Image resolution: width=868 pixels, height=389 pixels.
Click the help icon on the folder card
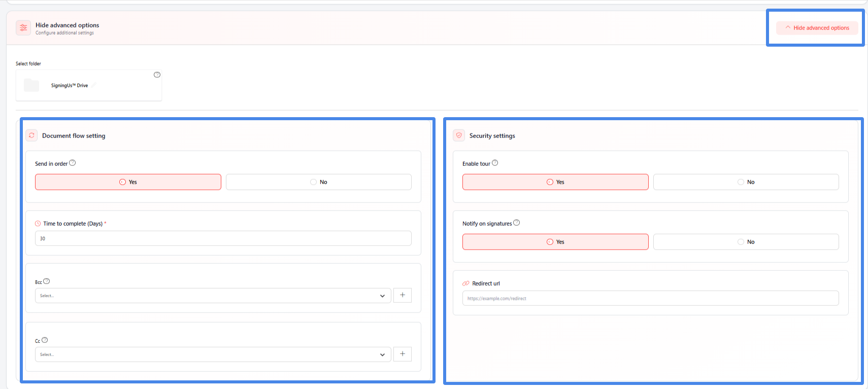(x=157, y=75)
